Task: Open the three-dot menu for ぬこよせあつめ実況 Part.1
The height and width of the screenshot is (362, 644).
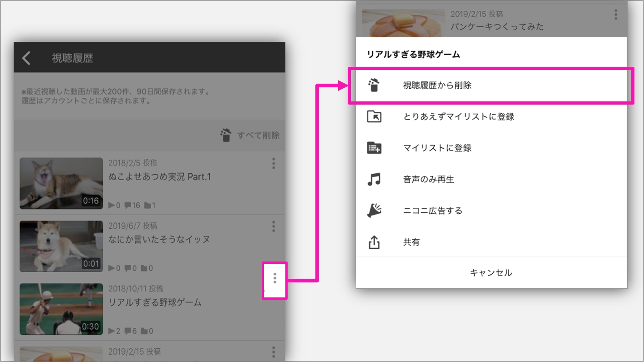Action: (274, 163)
